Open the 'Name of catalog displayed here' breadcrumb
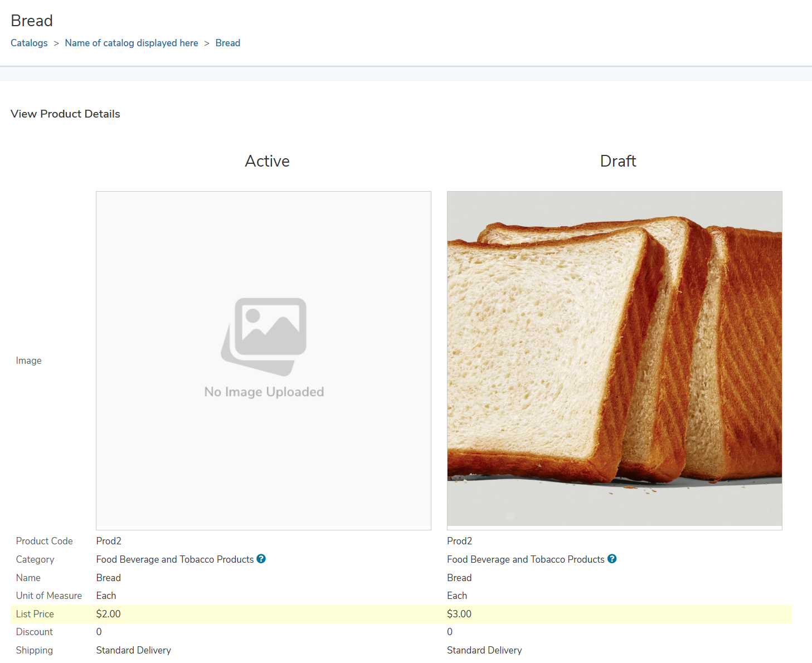 click(132, 43)
